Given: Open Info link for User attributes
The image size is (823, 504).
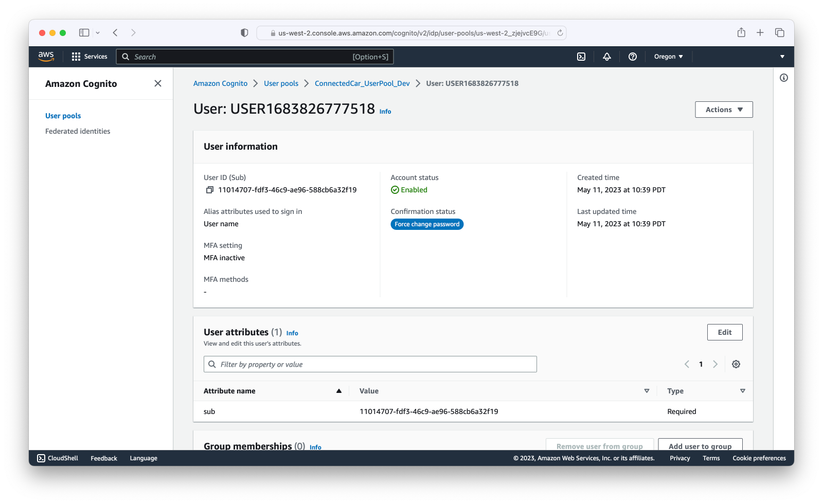Looking at the screenshot, I should (x=292, y=333).
